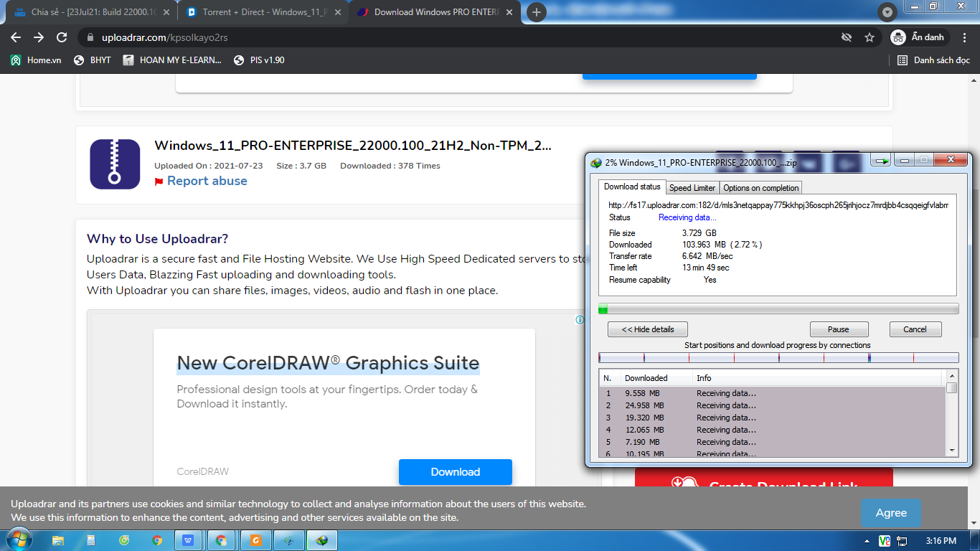980x551 pixels.
Task: Select Download status tab
Action: 632,187
